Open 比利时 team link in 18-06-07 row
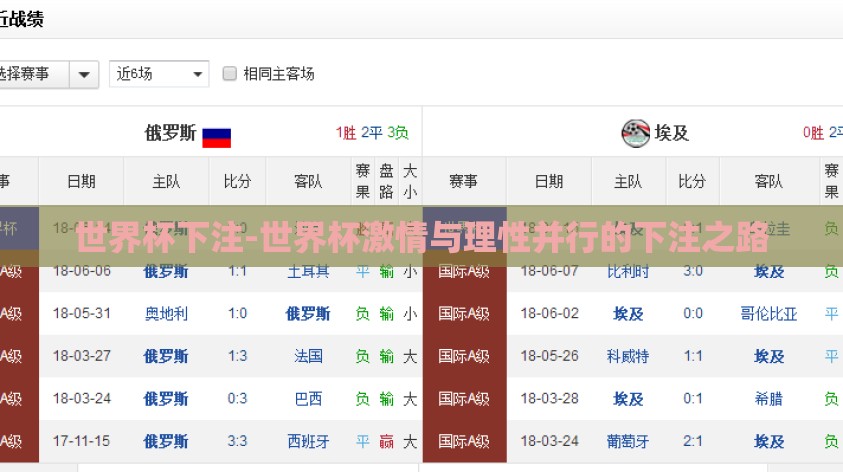 pos(628,271)
